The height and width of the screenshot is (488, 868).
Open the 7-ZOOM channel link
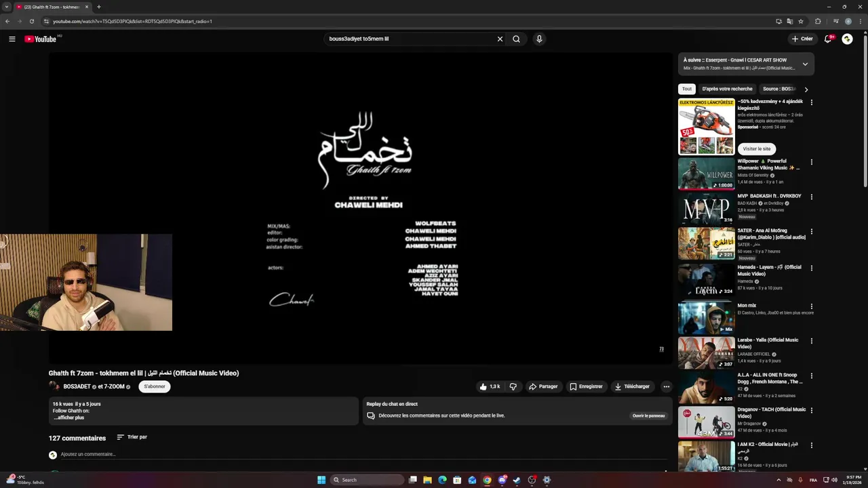(114, 386)
